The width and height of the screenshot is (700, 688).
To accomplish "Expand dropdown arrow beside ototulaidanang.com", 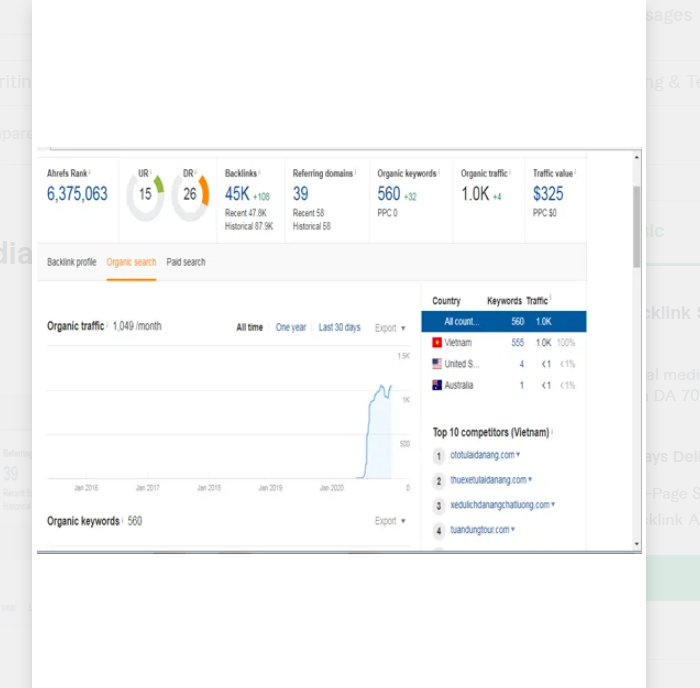I will coord(518,454).
